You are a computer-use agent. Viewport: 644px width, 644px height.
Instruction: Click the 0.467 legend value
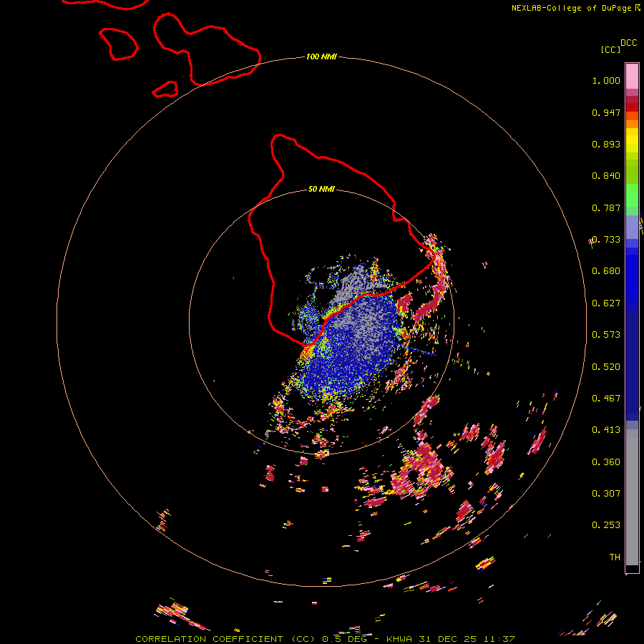click(x=606, y=399)
